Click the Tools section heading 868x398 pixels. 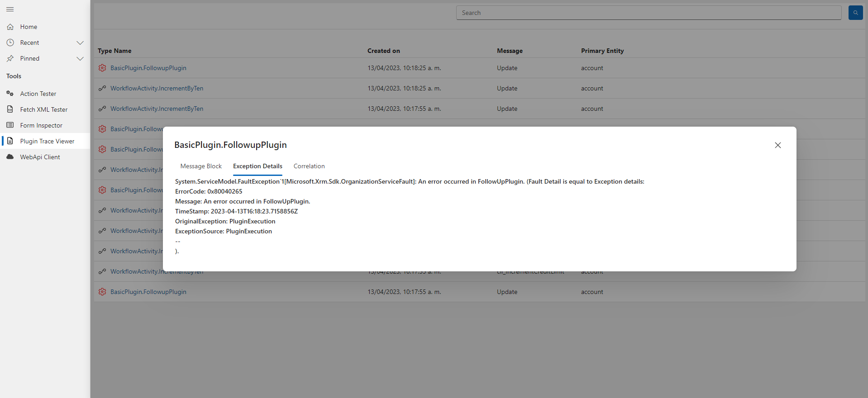pos(14,76)
